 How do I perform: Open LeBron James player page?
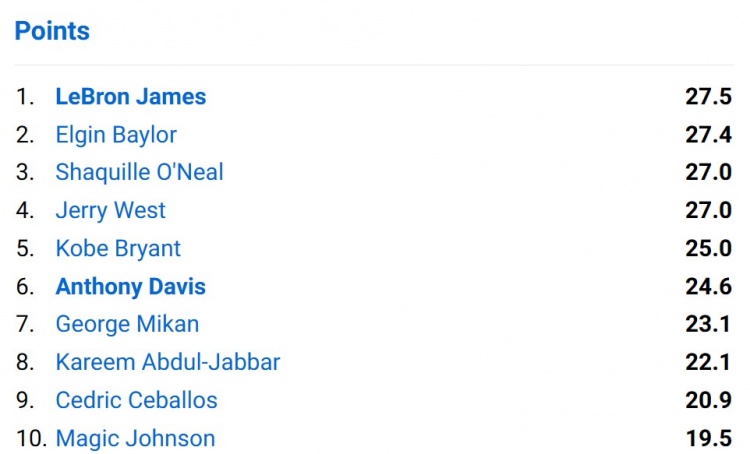coord(131,97)
